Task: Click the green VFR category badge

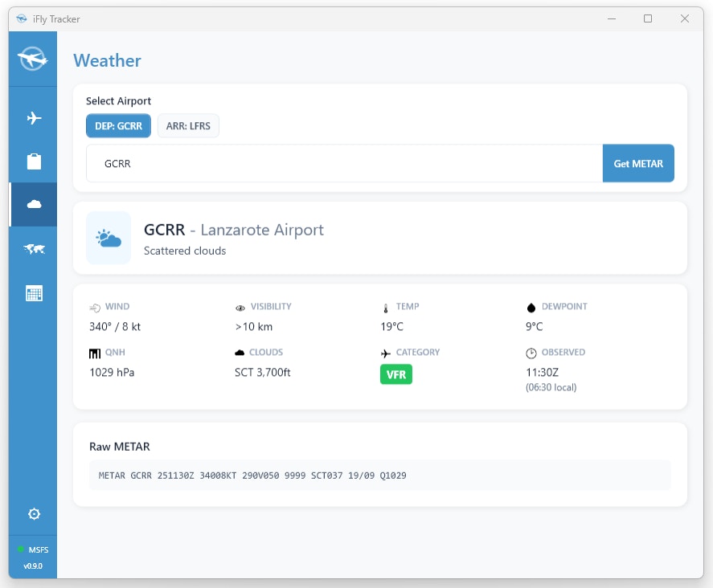Action: click(x=395, y=374)
